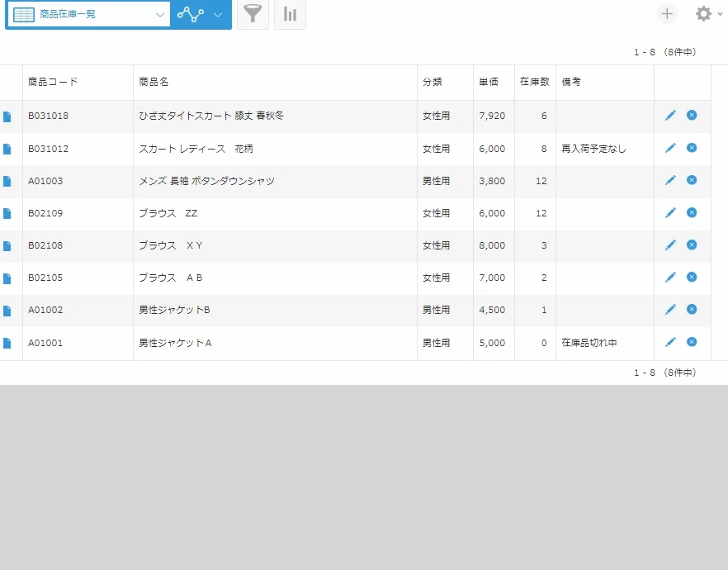Click the unit price 7,920
The height and width of the screenshot is (570, 728).
(492, 116)
